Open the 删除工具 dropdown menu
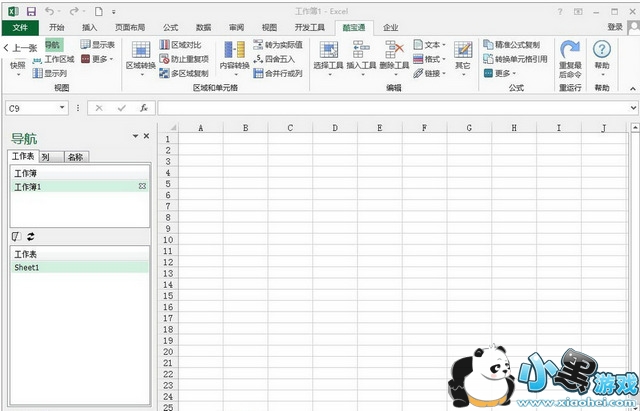This screenshot has width=640, height=411. click(x=394, y=59)
